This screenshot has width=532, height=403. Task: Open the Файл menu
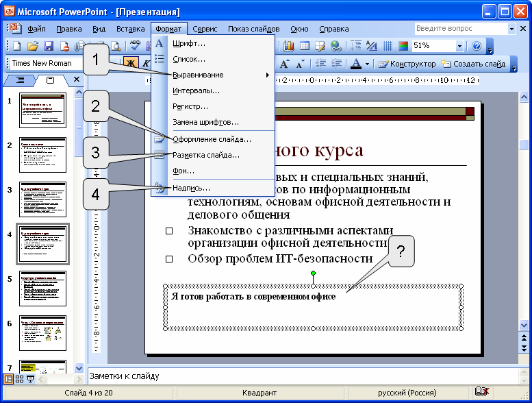coord(37,29)
